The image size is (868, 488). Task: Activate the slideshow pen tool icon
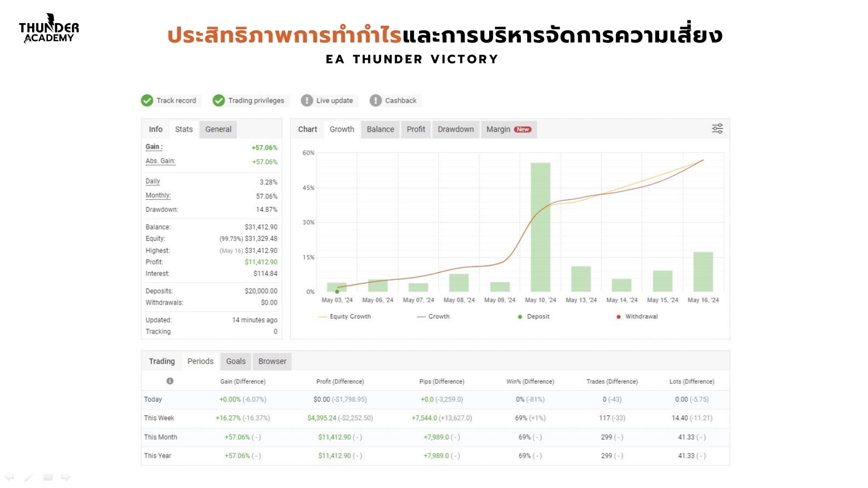point(28,477)
